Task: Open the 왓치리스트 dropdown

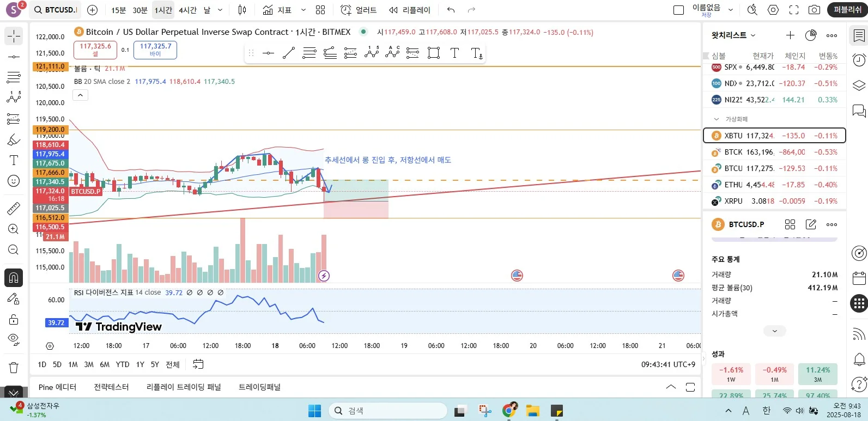Action: point(733,35)
